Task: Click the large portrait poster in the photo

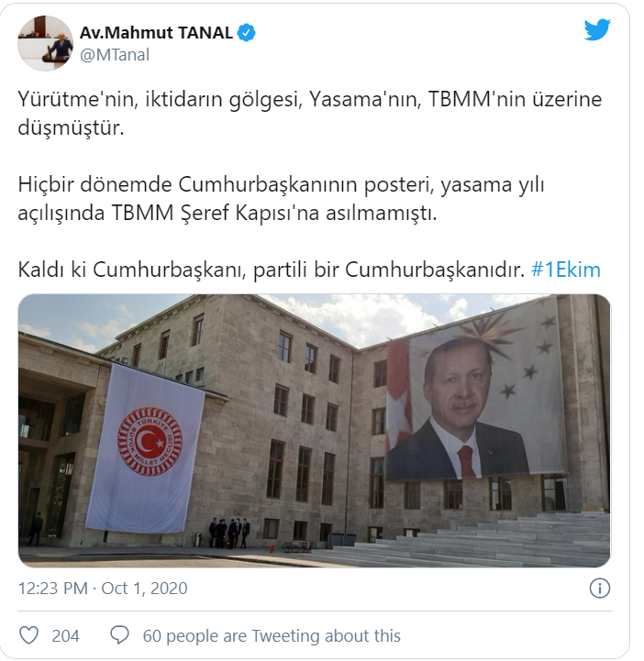Action: (x=476, y=389)
